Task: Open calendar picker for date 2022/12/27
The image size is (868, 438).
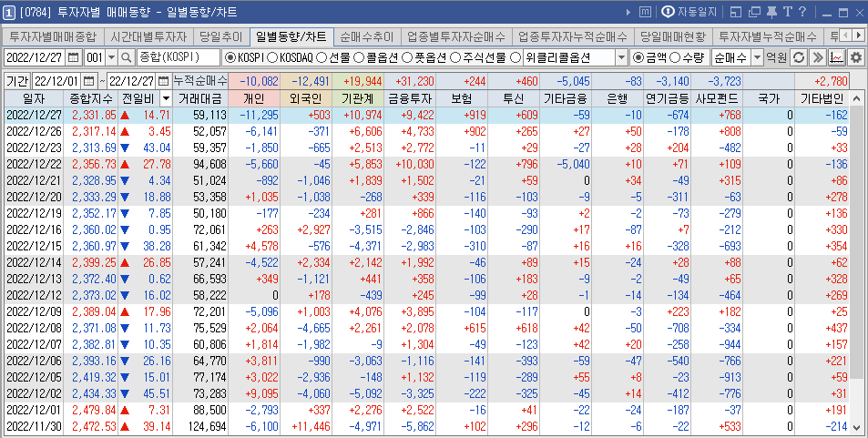Action: click(74, 57)
